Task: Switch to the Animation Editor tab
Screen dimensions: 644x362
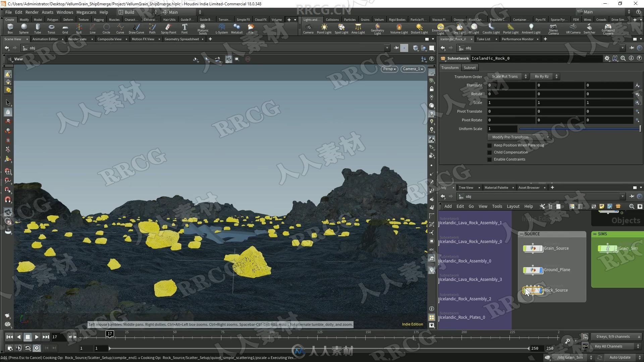Action: tap(45, 39)
